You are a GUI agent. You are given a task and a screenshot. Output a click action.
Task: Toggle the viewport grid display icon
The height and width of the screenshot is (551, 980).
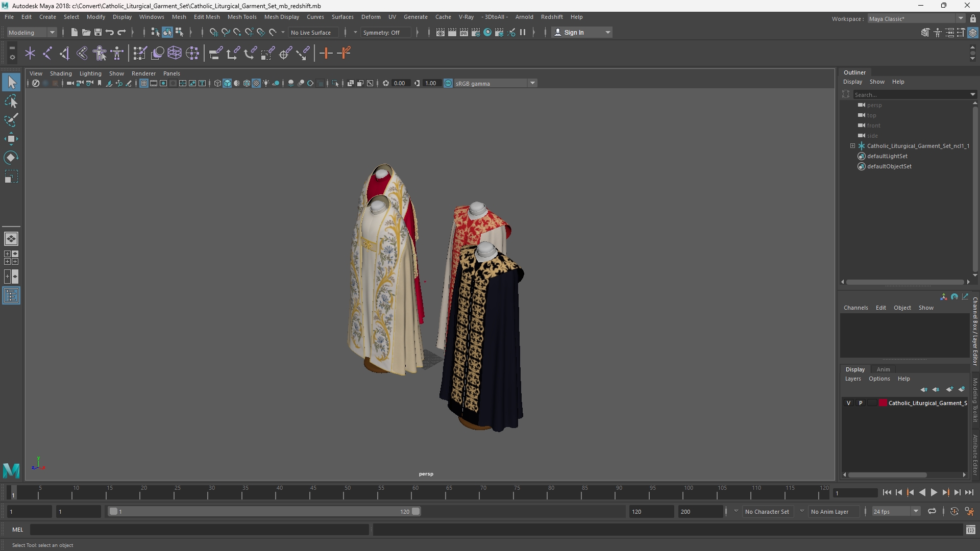tap(144, 83)
